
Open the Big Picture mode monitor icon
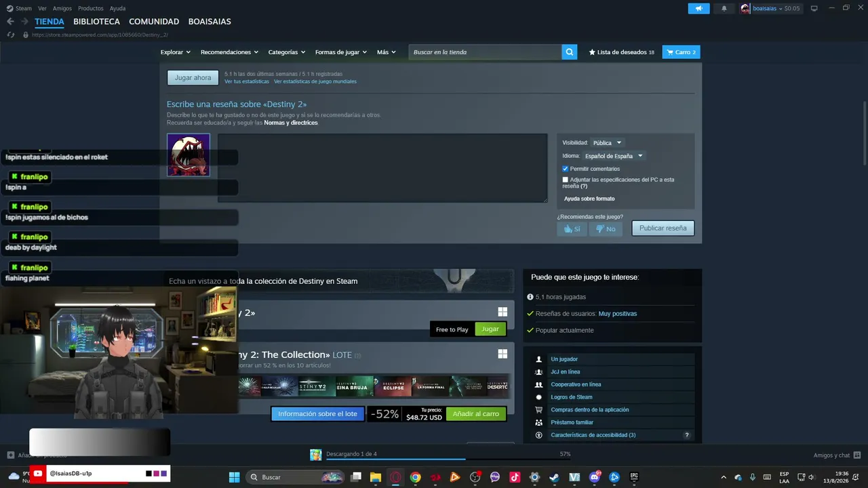point(814,8)
